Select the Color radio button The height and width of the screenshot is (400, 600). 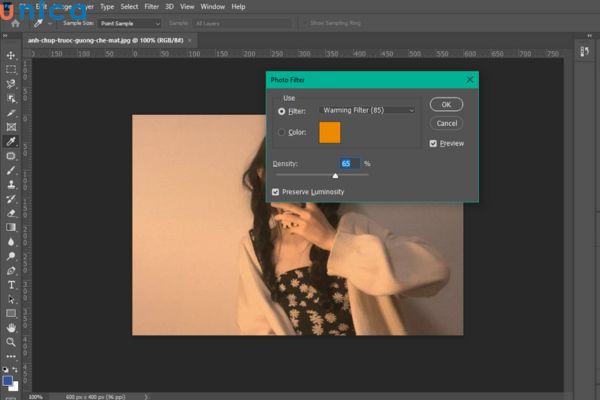[x=281, y=131]
